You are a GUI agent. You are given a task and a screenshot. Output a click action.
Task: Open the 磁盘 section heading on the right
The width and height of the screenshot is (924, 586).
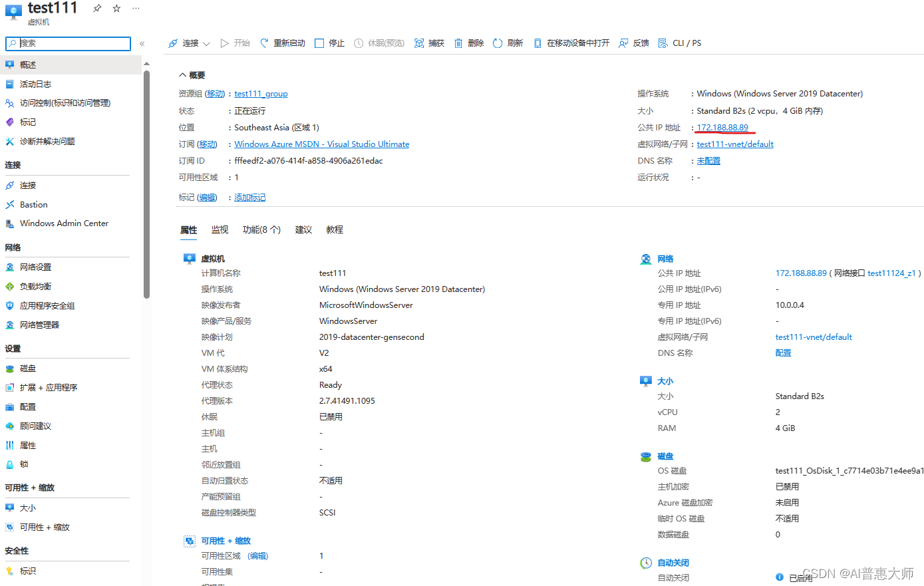[x=665, y=456]
